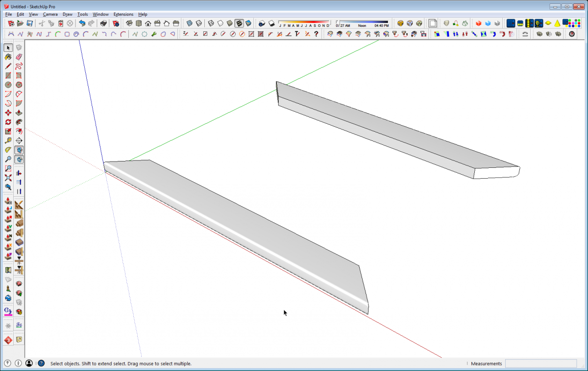Select the Protractor tool
588x371 pixels.
pyautogui.click(x=8, y=150)
